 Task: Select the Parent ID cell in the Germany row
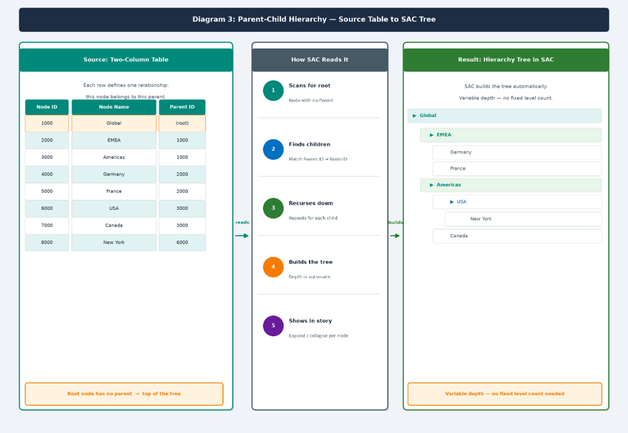click(x=182, y=175)
